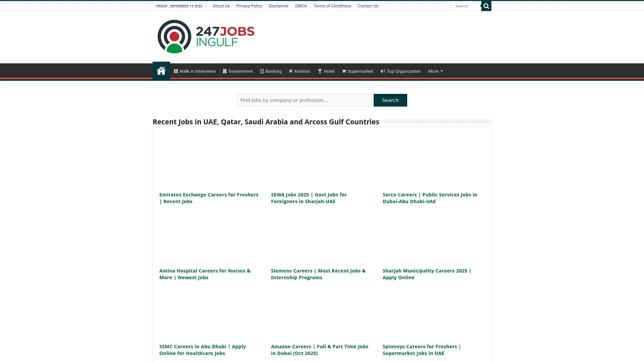Screen dimensions: 644x362
Task: Open the Privacy Policy page
Action: tap(249, 6)
